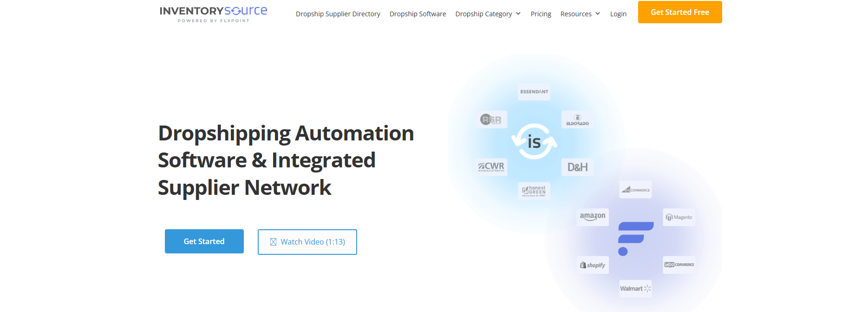Viewport: 868px width, 312px height.
Task: Click the Honest Green supplier logo
Action: [534, 191]
